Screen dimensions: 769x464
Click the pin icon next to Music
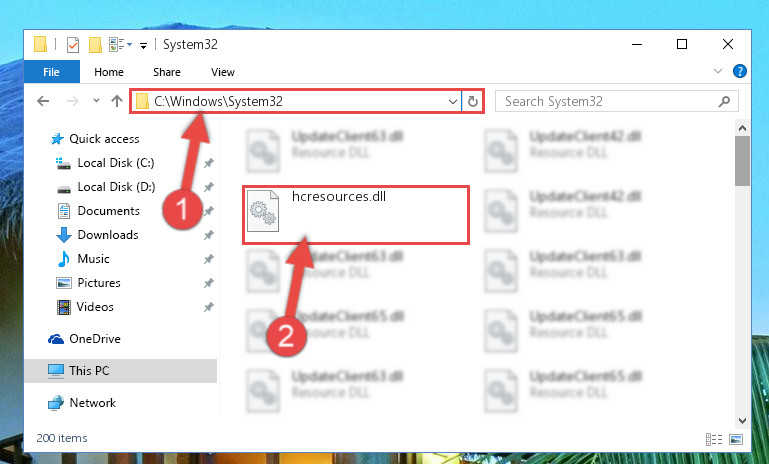(x=209, y=259)
